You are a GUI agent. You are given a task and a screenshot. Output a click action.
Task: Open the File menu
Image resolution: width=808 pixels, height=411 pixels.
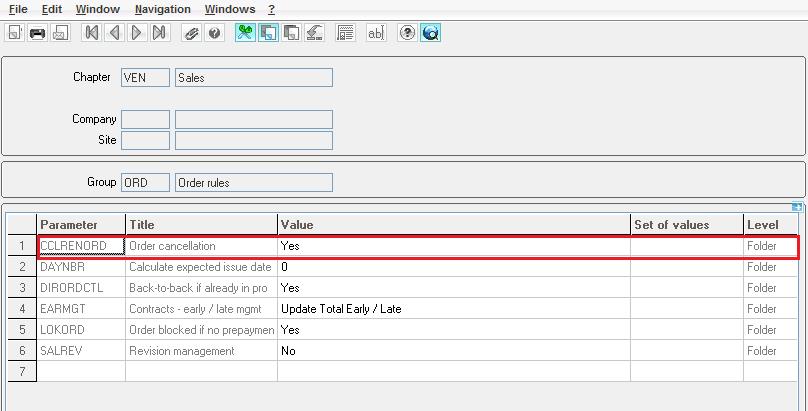[x=19, y=9]
